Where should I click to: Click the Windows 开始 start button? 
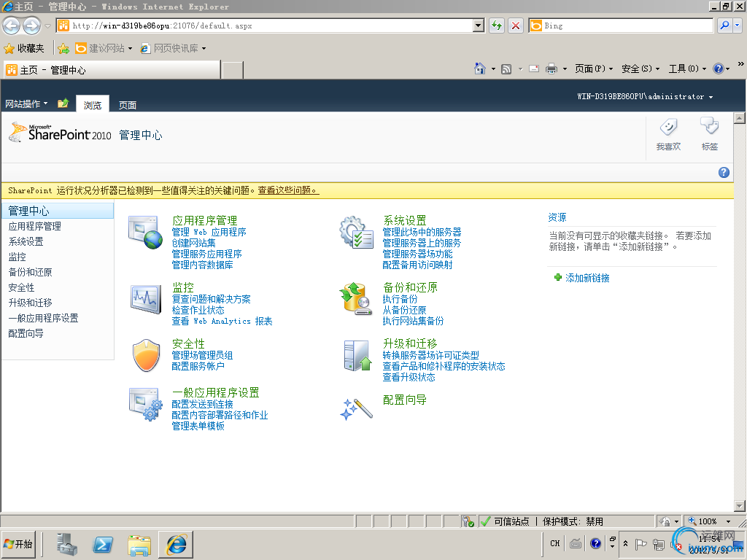tap(20, 544)
